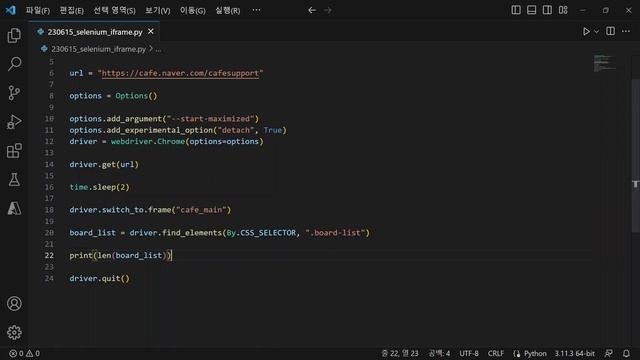The width and height of the screenshot is (640, 360).
Task: Click the "cafe_main" string in code
Action: point(201,210)
